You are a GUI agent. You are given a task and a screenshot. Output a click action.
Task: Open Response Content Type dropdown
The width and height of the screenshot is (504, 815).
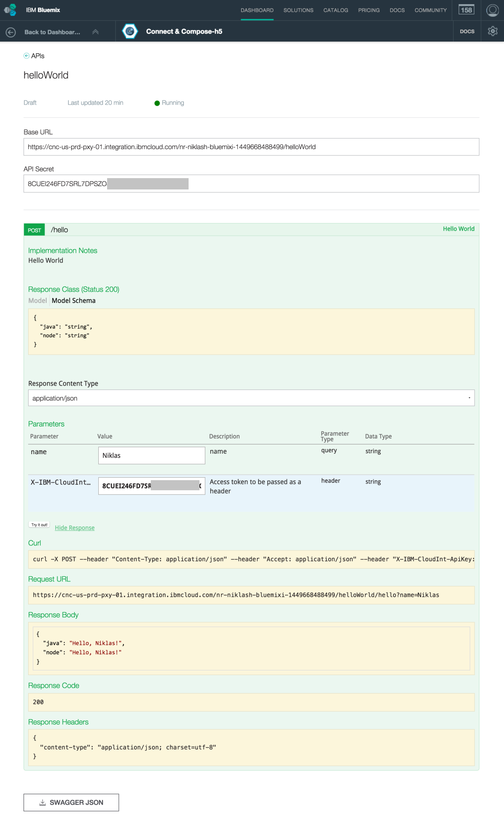point(251,398)
